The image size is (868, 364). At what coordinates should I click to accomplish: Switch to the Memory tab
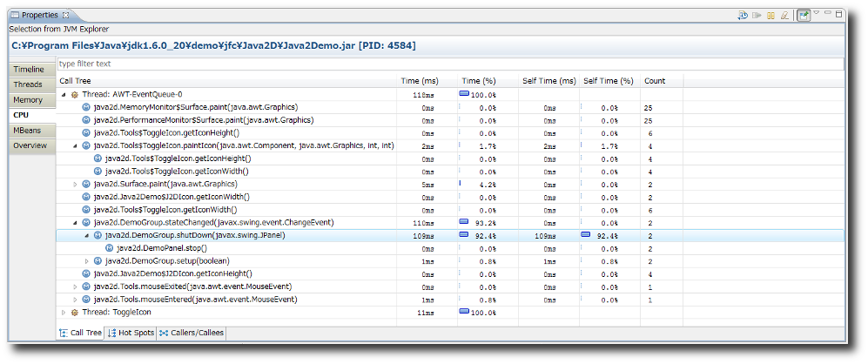[32, 100]
